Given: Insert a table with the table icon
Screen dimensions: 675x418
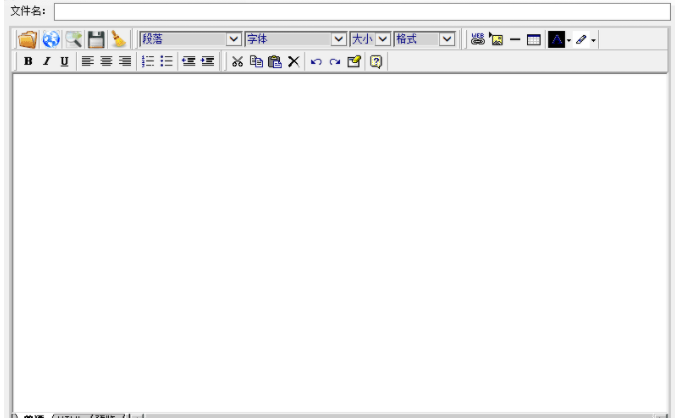Looking at the screenshot, I should point(534,40).
